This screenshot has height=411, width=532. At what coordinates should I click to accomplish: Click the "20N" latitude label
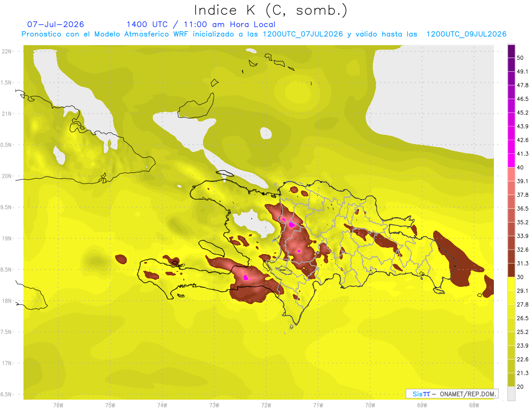(x=7, y=176)
